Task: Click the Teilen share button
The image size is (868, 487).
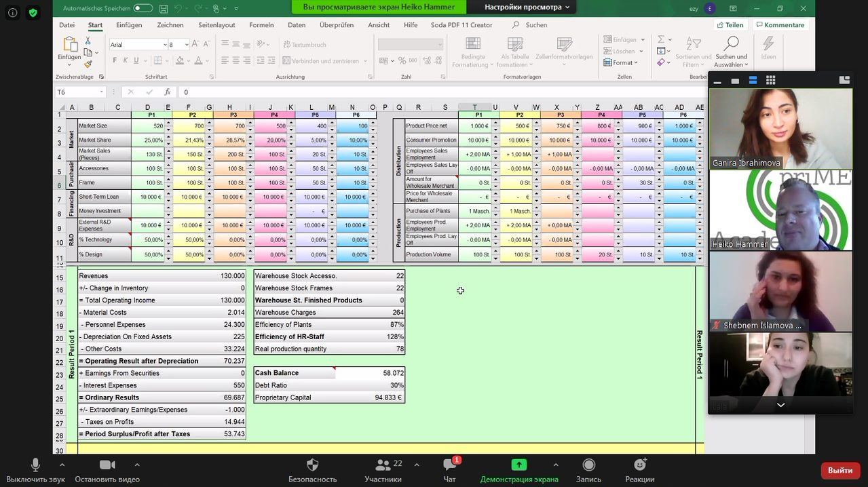Action: tap(730, 25)
